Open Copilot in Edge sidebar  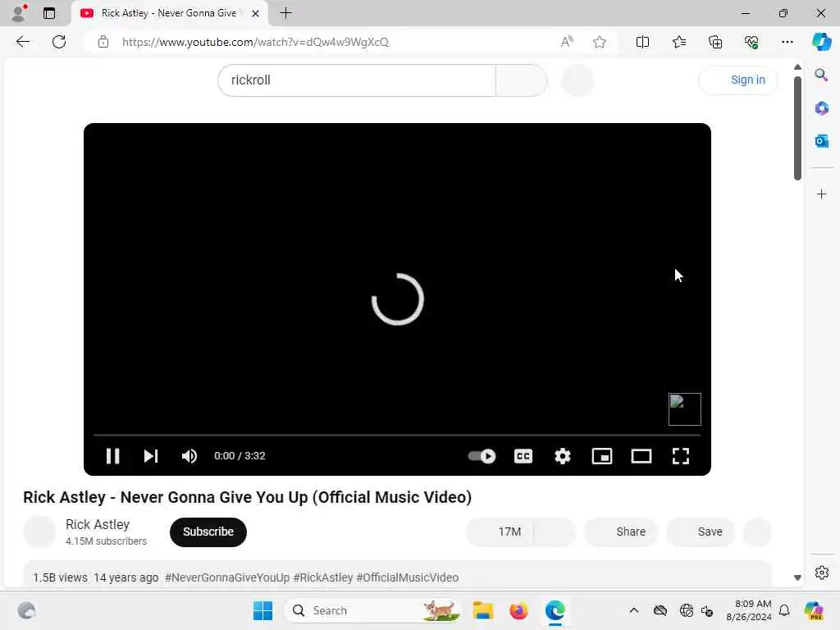tap(821, 42)
